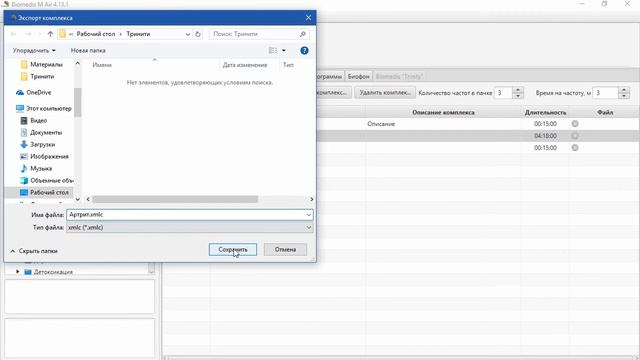Increase Количество частот в пачке value
Screen dimensions: 640x360
pos(518,90)
